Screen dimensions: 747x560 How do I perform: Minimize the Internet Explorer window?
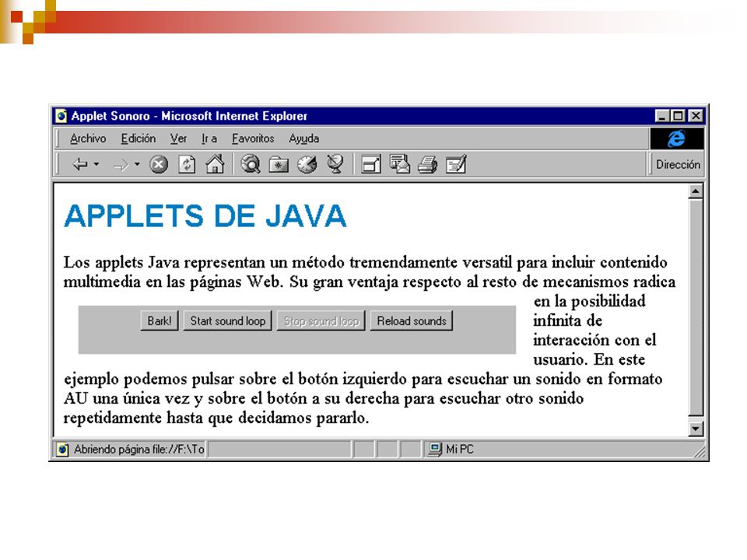pos(661,116)
